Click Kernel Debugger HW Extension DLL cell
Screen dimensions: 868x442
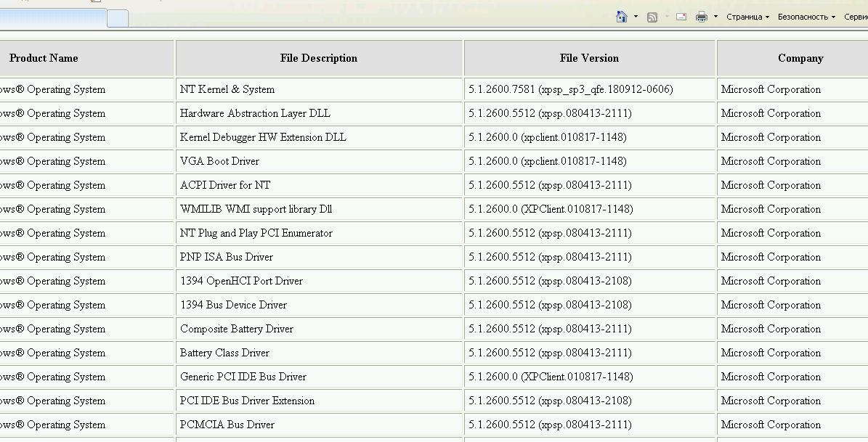point(319,137)
